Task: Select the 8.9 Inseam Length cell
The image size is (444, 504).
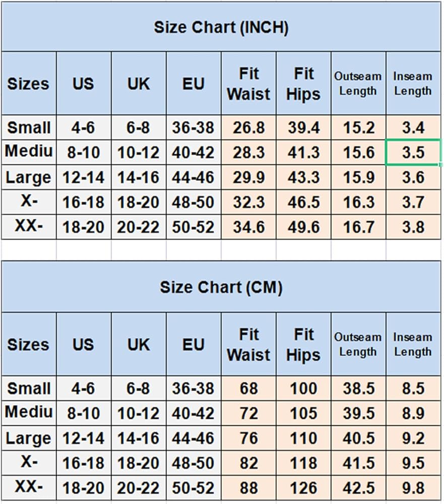Action: tap(413, 413)
